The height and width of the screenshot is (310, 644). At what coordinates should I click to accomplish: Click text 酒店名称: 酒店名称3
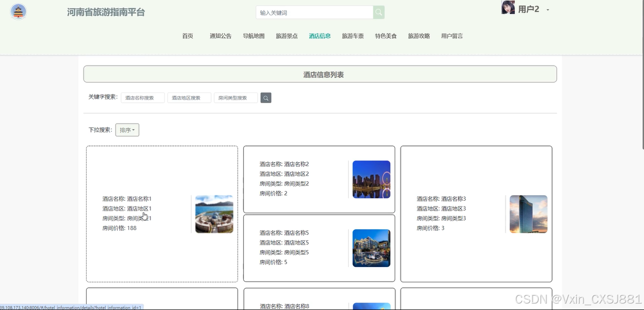click(442, 199)
